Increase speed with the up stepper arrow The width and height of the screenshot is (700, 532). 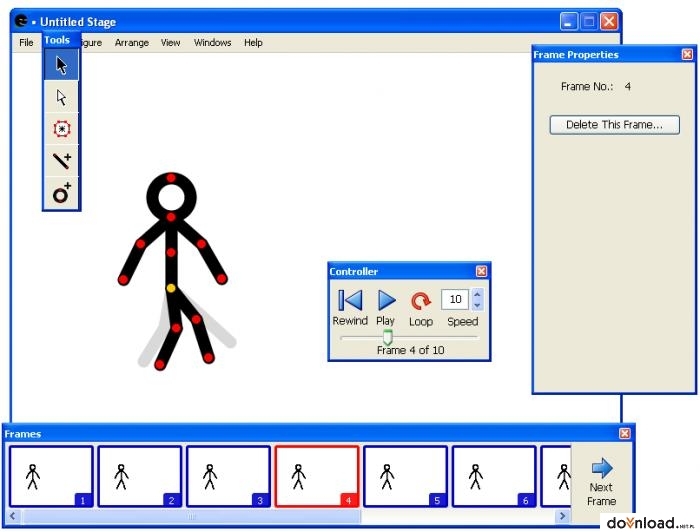coord(477,295)
